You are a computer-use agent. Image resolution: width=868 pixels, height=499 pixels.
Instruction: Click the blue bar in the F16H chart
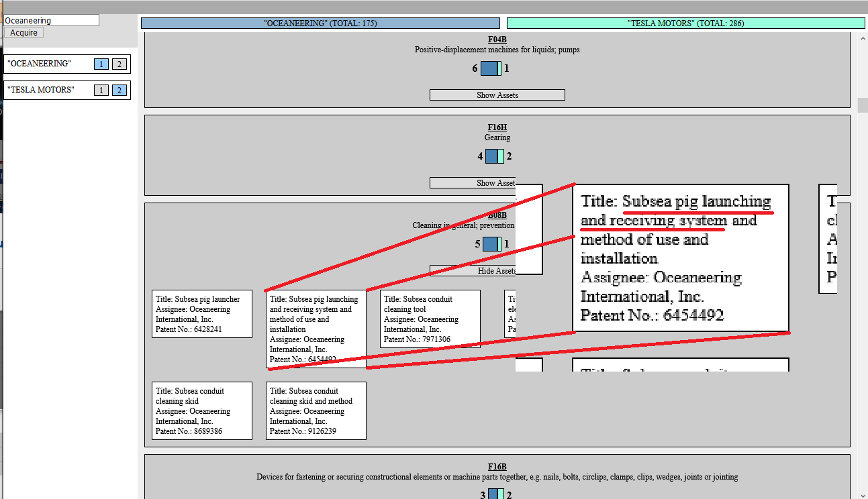[491, 156]
